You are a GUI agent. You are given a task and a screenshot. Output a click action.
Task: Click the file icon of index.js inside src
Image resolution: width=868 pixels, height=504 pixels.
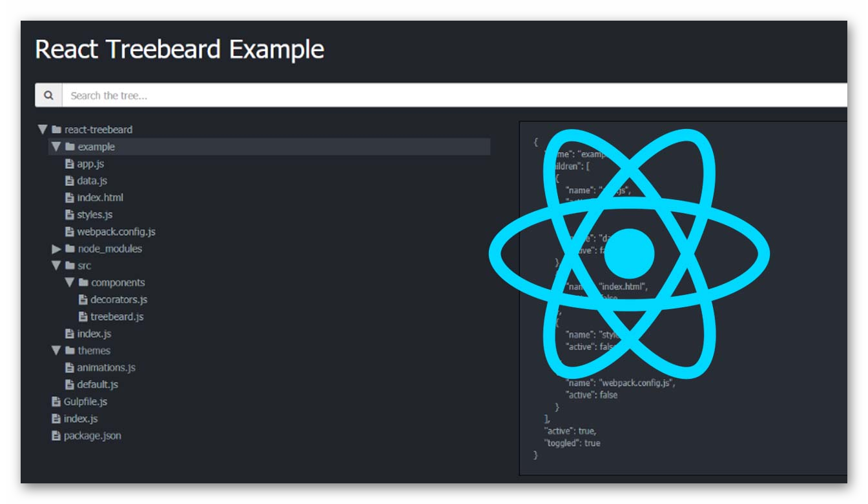(x=69, y=334)
